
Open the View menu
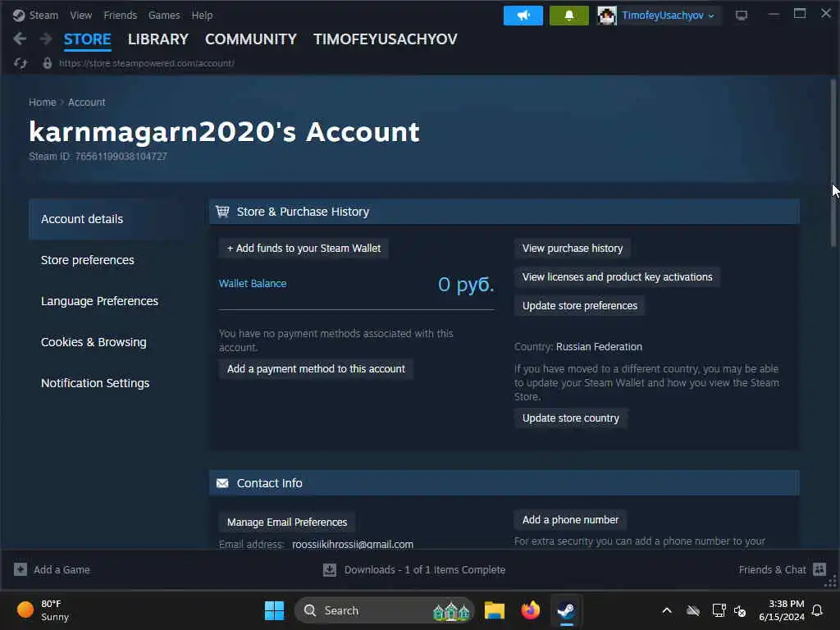(x=81, y=15)
